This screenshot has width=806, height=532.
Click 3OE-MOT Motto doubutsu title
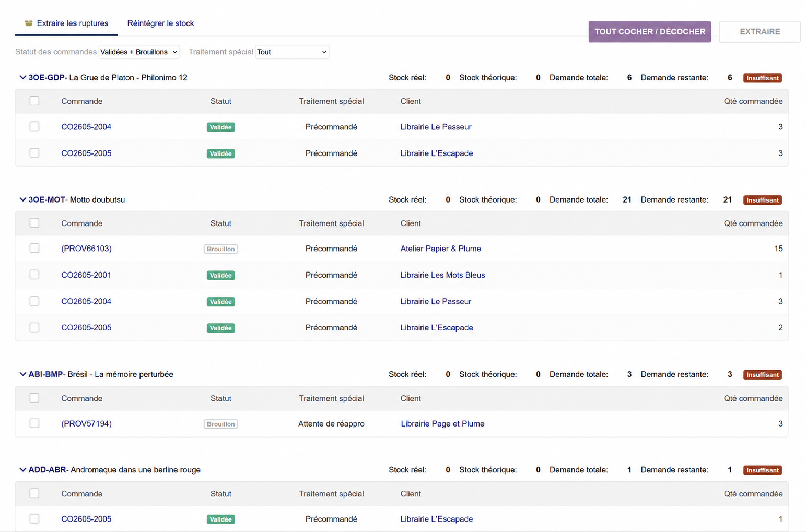(x=77, y=199)
